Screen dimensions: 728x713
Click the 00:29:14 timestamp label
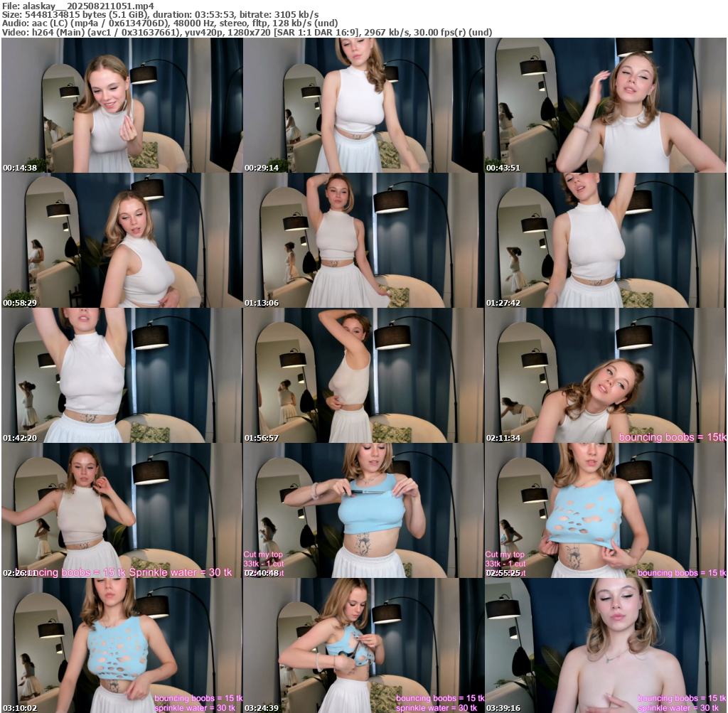[262, 168]
